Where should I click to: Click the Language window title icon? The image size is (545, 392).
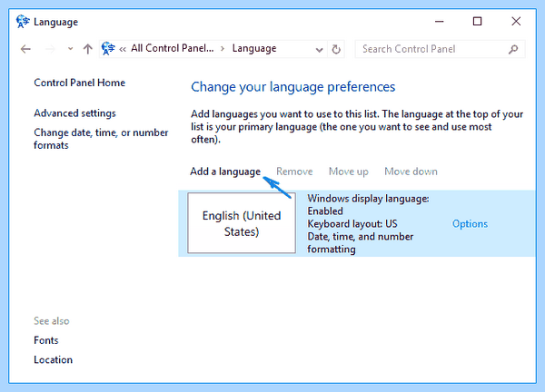pyautogui.click(x=23, y=22)
